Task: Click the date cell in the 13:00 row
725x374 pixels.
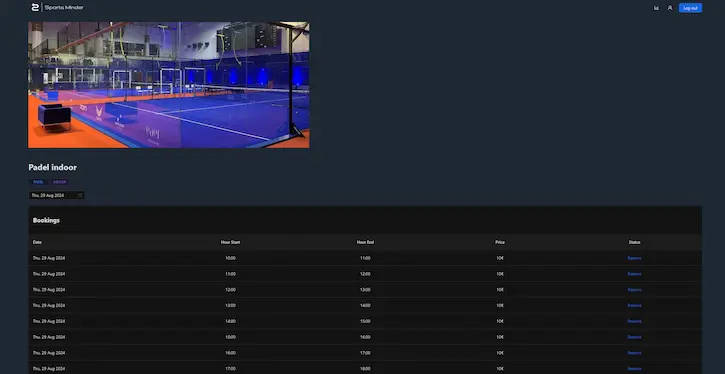Action: pyautogui.click(x=49, y=306)
